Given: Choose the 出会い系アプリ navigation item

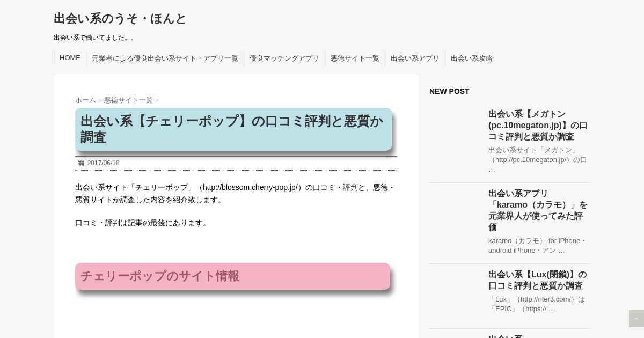Looking at the screenshot, I should click(415, 58).
